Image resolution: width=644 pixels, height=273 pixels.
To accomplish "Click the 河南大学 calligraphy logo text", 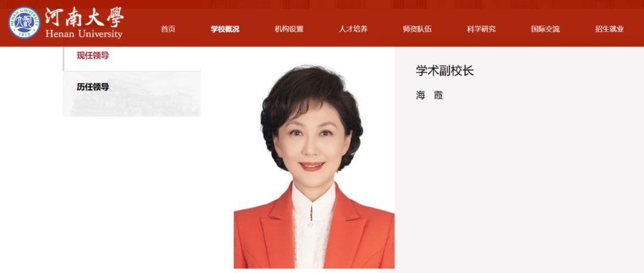I will (84, 17).
